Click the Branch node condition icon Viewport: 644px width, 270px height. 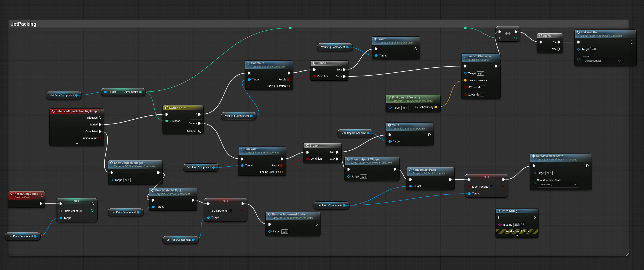coord(315,76)
